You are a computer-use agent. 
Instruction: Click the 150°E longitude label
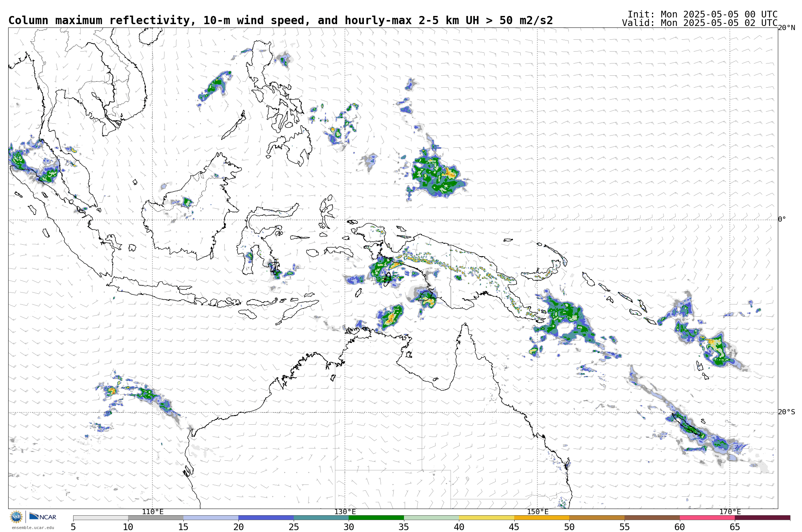pyautogui.click(x=538, y=512)
